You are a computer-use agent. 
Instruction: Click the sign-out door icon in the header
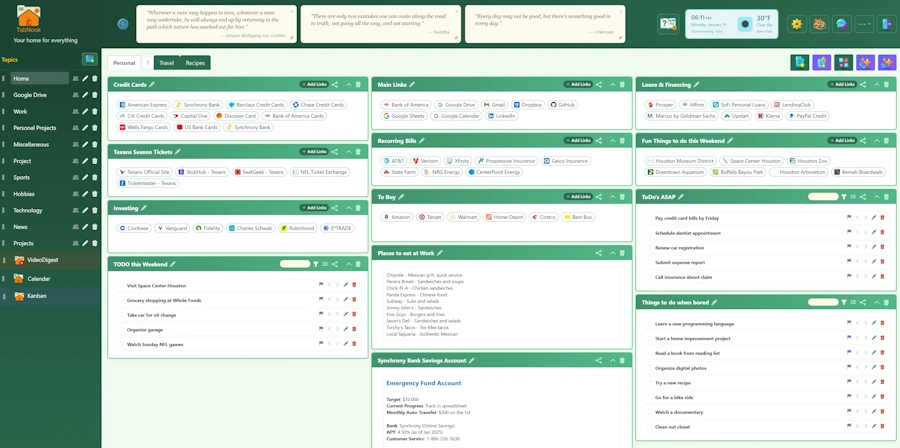(x=887, y=24)
